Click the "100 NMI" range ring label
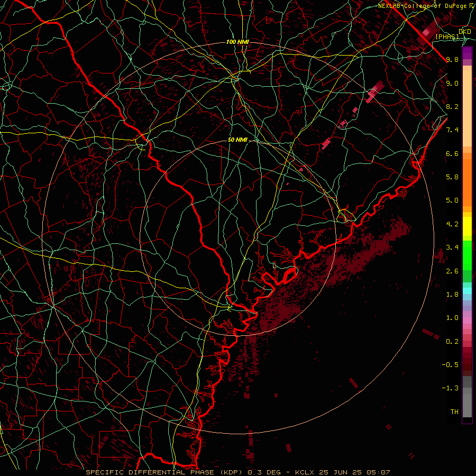Image resolution: width=476 pixels, height=476 pixels. (x=237, y=42)
